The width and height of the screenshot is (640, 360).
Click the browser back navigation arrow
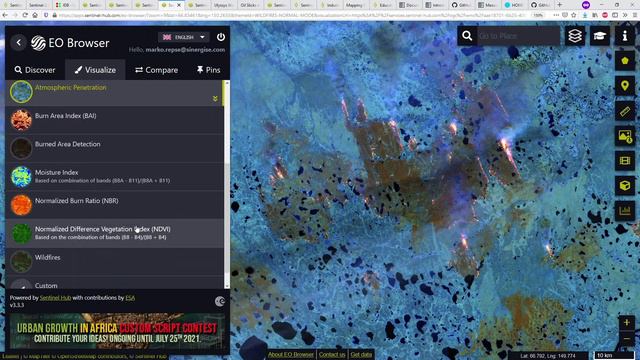(5, 15)
